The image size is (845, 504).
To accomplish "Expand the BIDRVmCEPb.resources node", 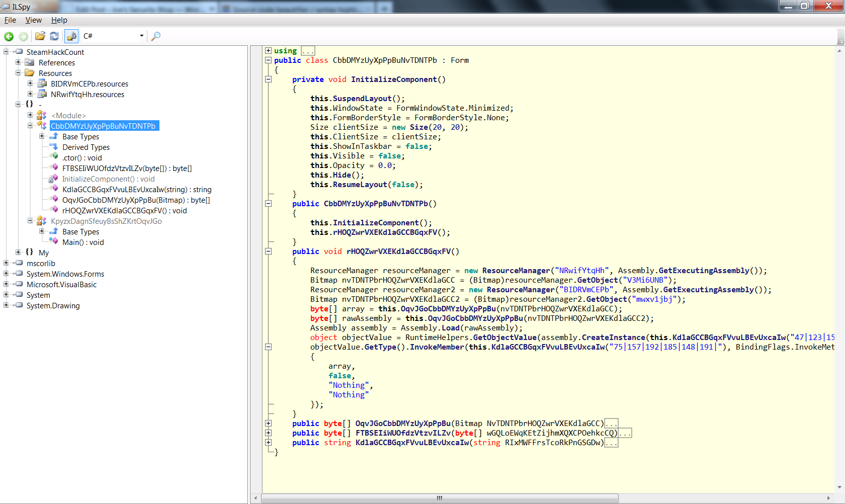I will pyautogui.click(x=30, y=83).
